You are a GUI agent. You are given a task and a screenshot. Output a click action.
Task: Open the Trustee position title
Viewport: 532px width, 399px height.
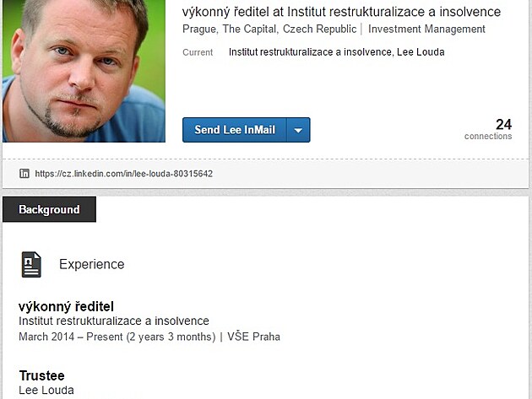41,375
